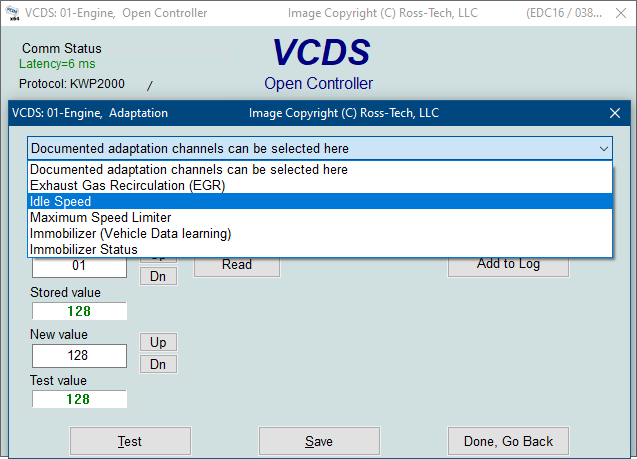Close the Open Controller window
Viewport: 637px width, 459px height.
coord(621,13)
